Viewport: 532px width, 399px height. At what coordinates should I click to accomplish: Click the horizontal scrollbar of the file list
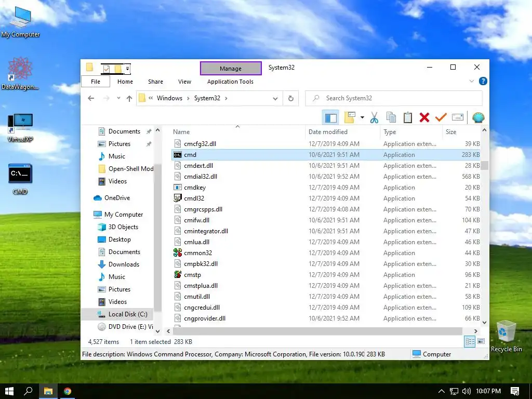tap(317, 331)
